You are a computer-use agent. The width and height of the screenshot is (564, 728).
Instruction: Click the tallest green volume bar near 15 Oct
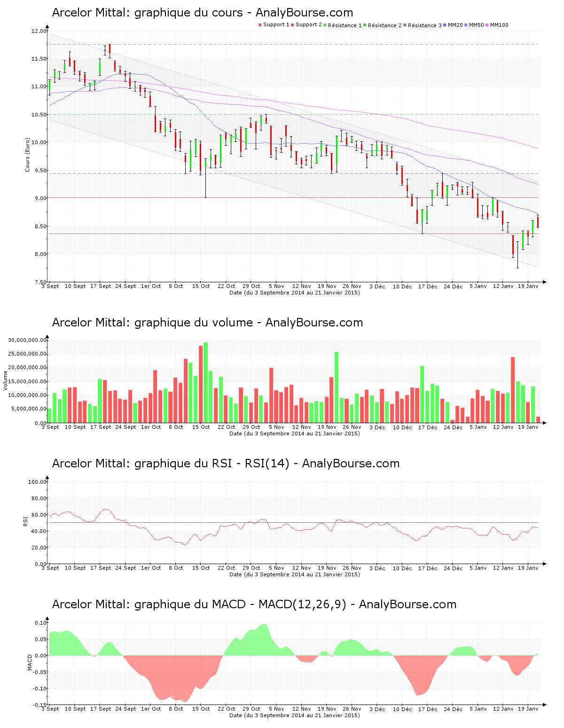coord(206,382)
